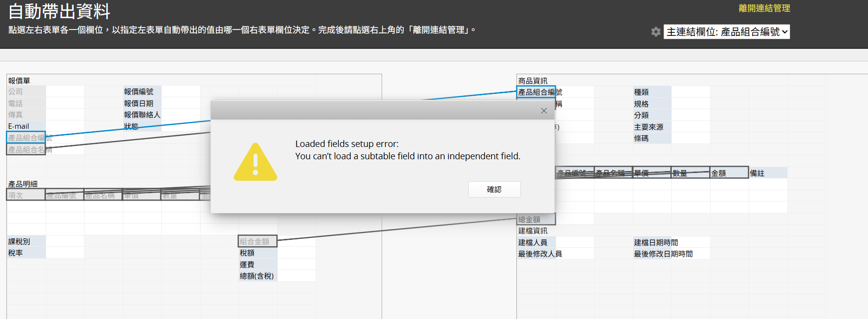Click the 離開連結管理 link
868x319 pixels.
(764, 8)
